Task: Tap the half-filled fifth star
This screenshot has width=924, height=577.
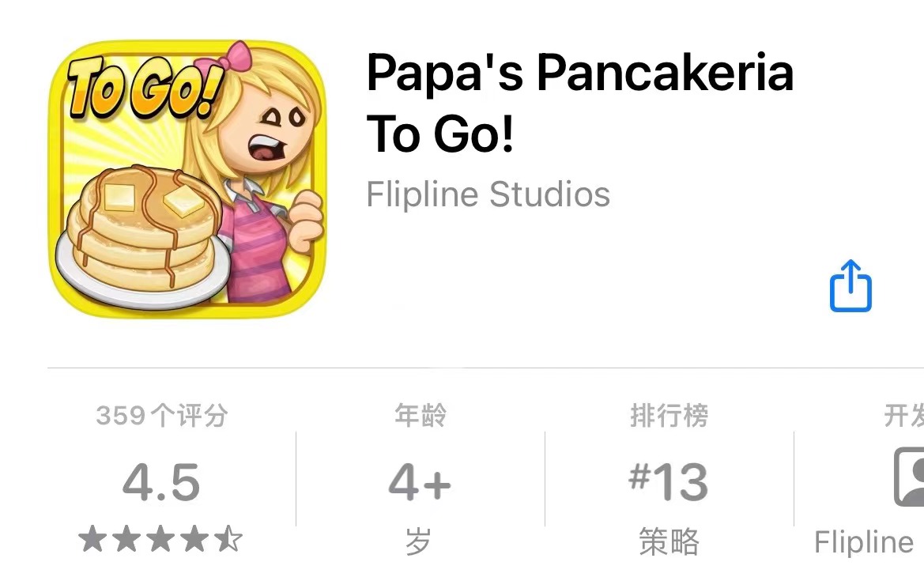Action: [x=228, y=539]
